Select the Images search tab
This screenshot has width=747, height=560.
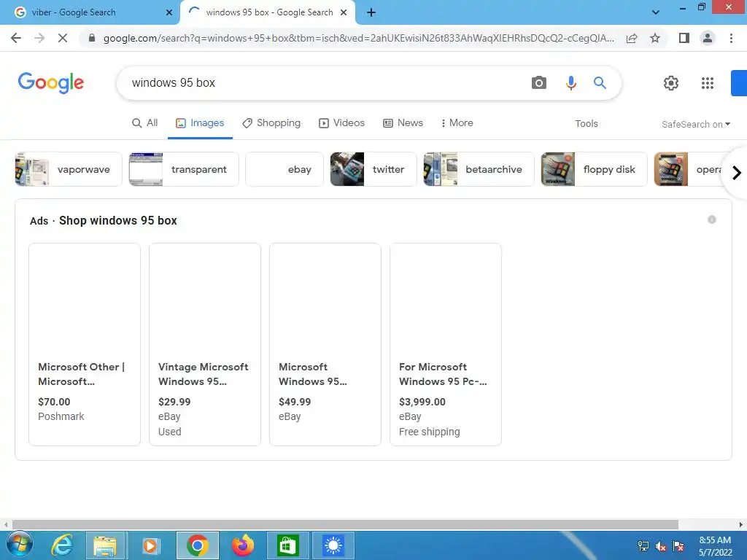tap(200, 122)
